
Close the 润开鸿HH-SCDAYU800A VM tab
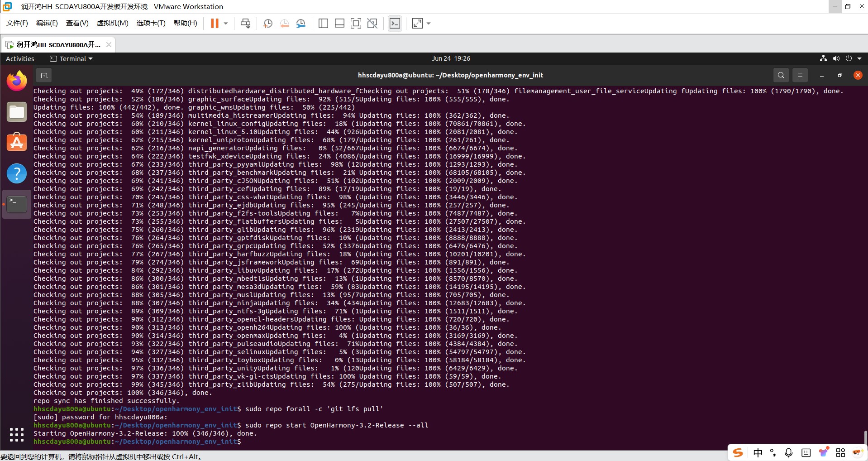109,44
